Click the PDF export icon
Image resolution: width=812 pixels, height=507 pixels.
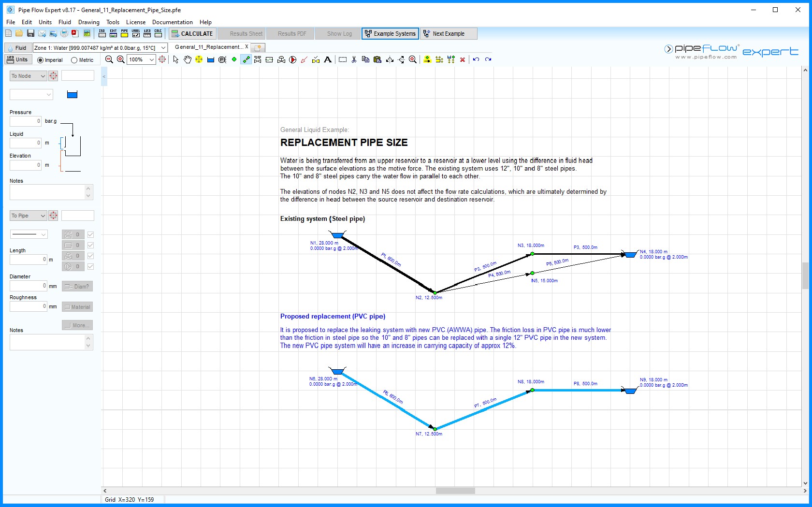pyautogui.click(x=75, y=33)
